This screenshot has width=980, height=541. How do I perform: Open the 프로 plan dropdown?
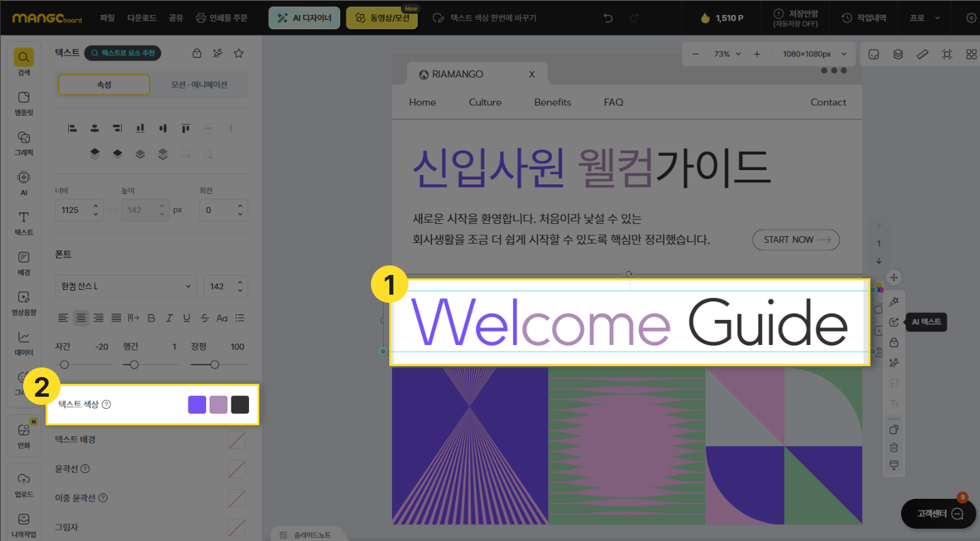coord(925,18)
